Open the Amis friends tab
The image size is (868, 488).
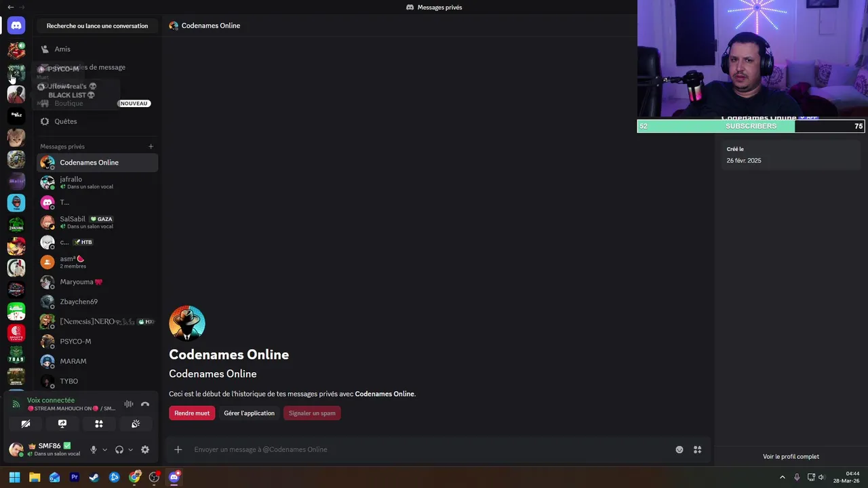98,49
